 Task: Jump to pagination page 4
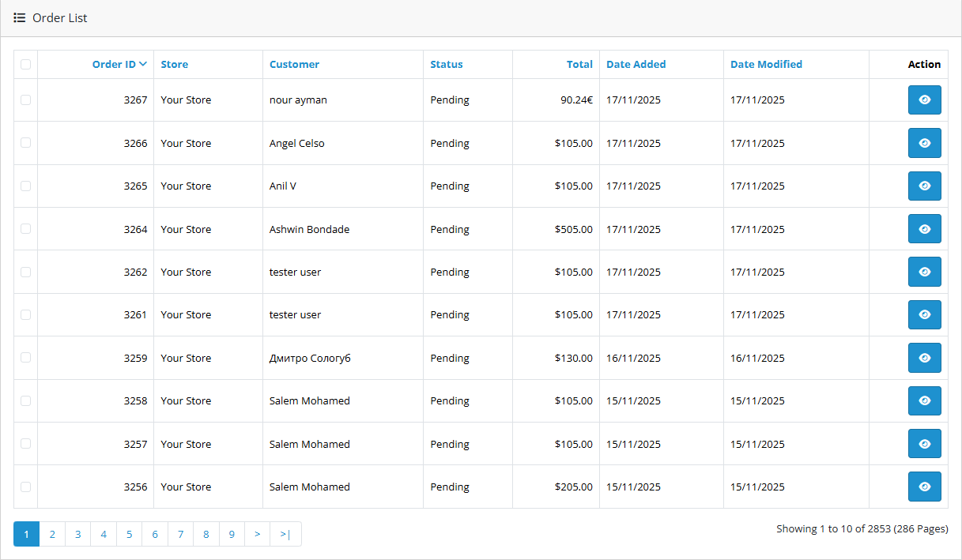point(104,534)
